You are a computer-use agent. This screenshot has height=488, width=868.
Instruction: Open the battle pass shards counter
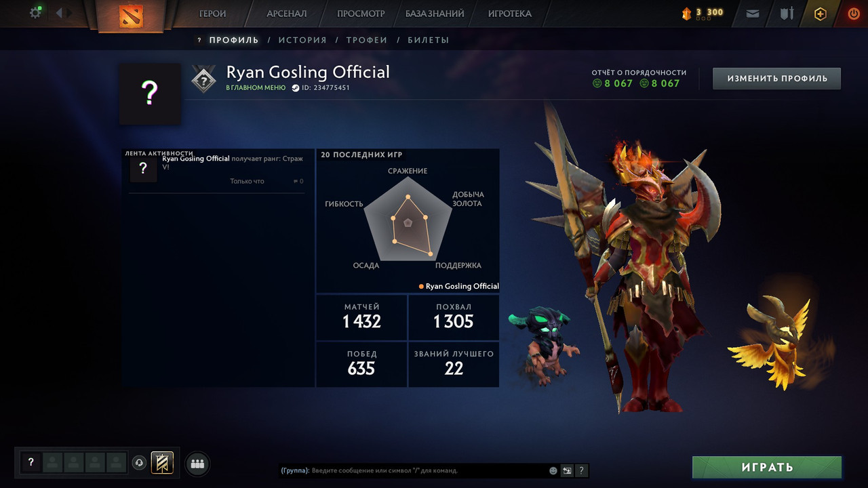(703, 13)
